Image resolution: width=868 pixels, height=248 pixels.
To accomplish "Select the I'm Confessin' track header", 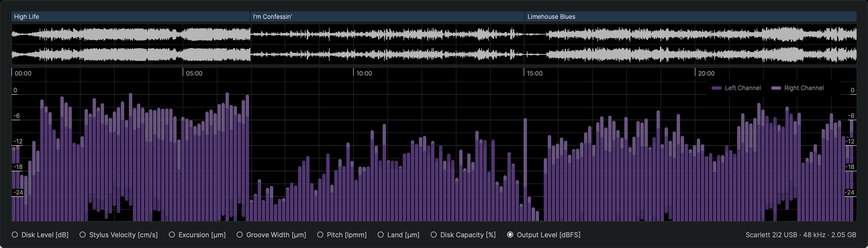I will 387,16.
